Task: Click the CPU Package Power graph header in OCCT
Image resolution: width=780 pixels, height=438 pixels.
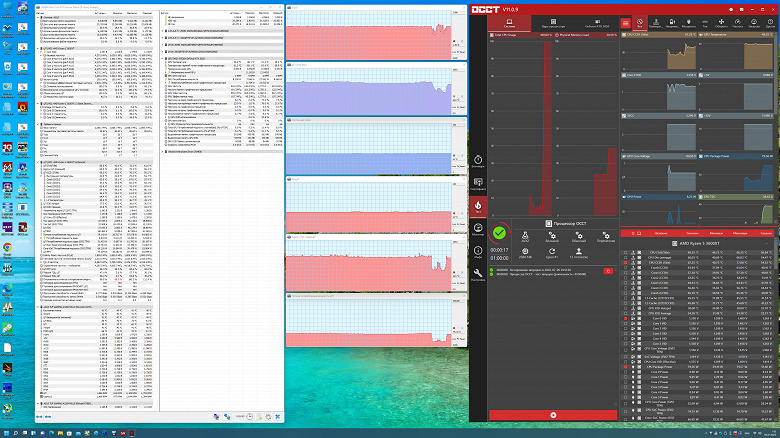Action: (735, 156)
